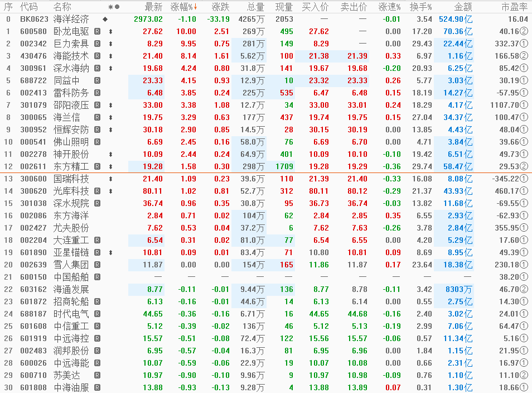Click the R badge beside 大连重工
Screen dimensions: 532x393
(x=98, y=240)
